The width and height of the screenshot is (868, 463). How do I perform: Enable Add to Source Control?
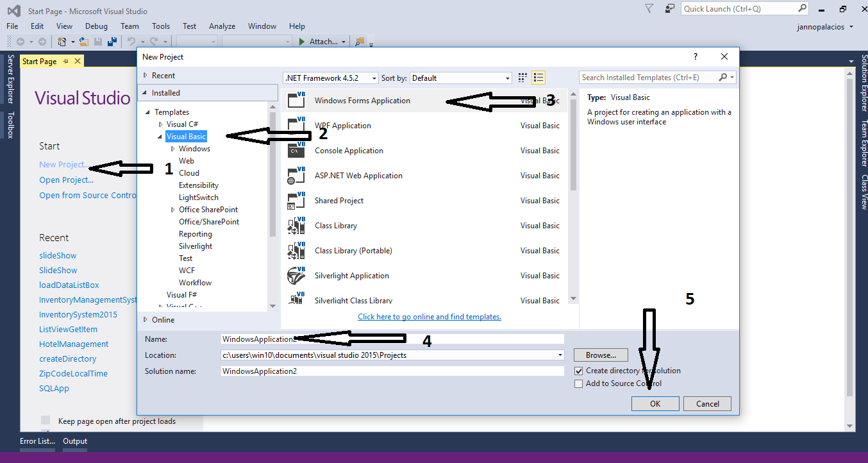click(x=578, y=383)
